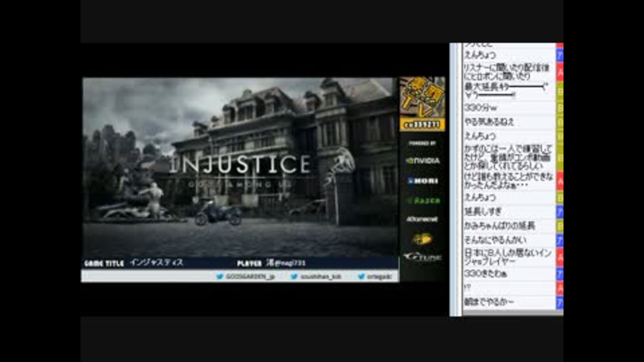644x362 pixels.
Task: Click the co community ID badge
Action: click(x=422, y=125)
